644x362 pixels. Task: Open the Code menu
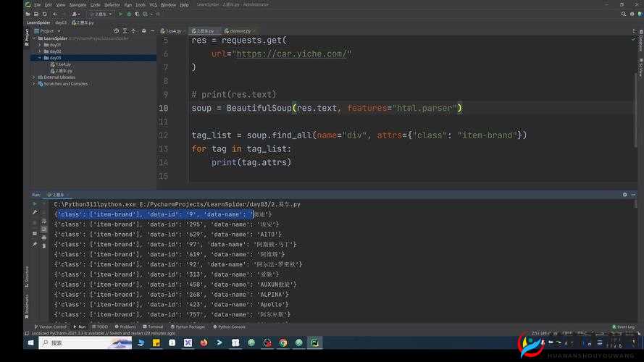point(96,5)
